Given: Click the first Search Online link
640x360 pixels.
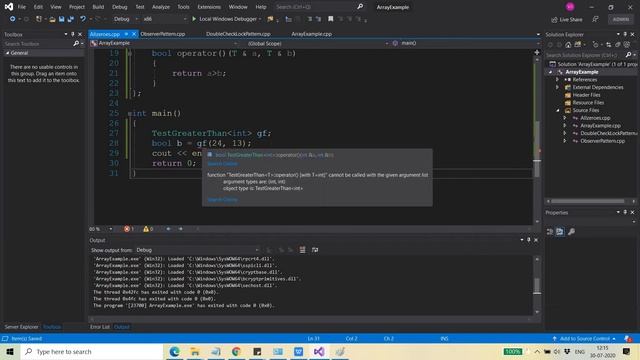Looking at the screenshot, I should pyautogui.click(x=222, y=164).
